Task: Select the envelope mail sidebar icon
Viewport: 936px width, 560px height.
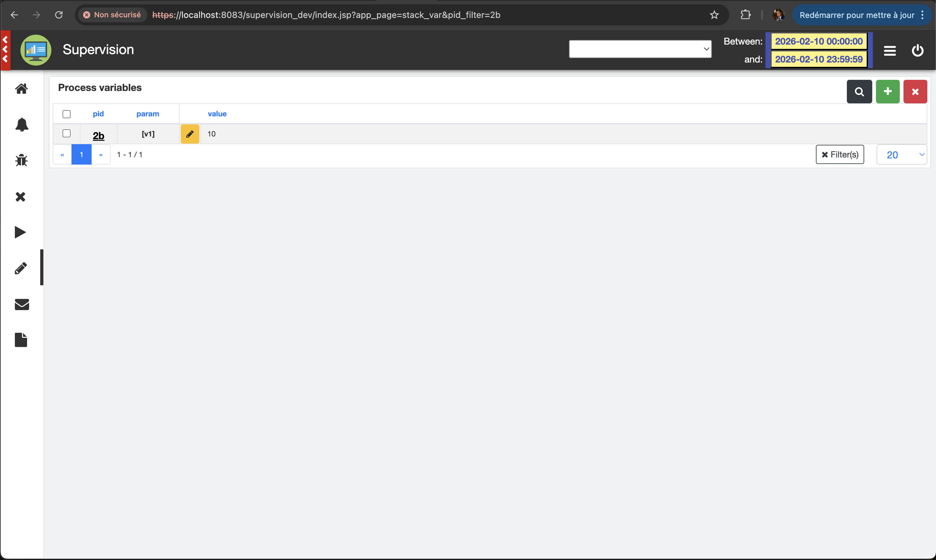Action: [22, 304]
